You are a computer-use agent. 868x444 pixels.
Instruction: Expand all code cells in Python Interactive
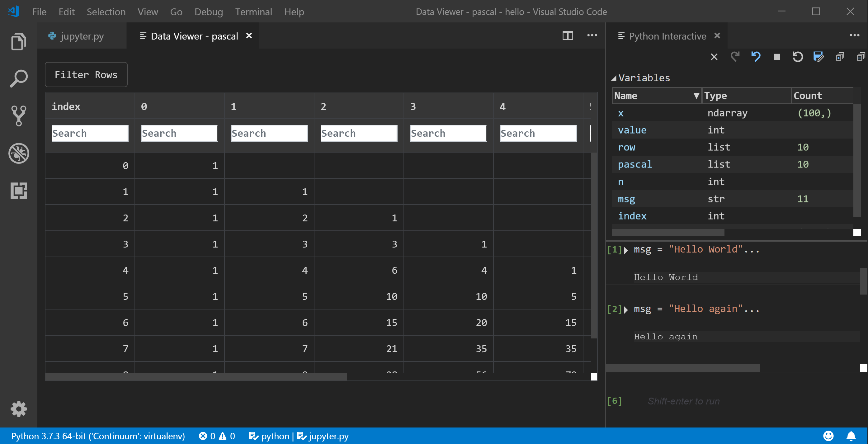click(839, 57)
